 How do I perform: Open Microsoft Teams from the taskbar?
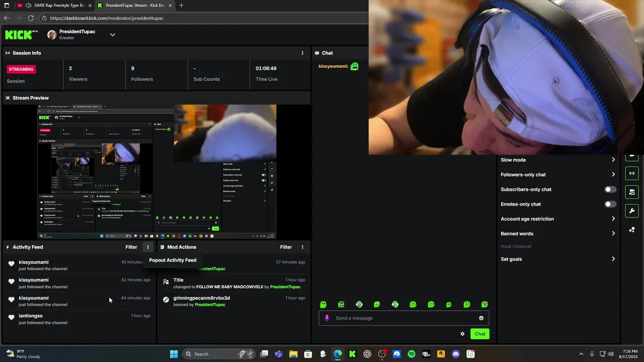[279, 354]
